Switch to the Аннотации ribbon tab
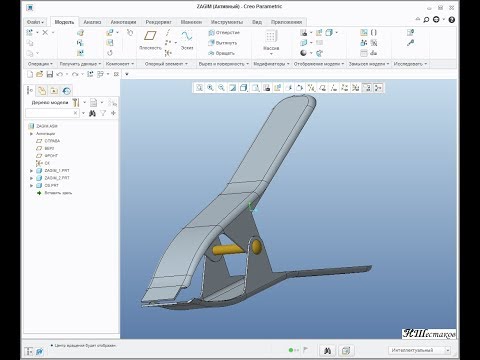Screen dimensions: 480x360 [x=123, y=22]
